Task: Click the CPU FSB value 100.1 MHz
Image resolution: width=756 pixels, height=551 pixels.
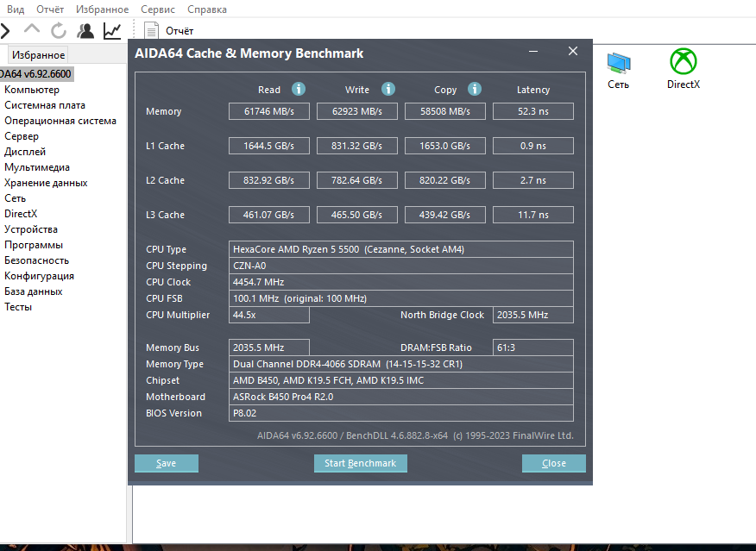Action: [x=401, y=298]
